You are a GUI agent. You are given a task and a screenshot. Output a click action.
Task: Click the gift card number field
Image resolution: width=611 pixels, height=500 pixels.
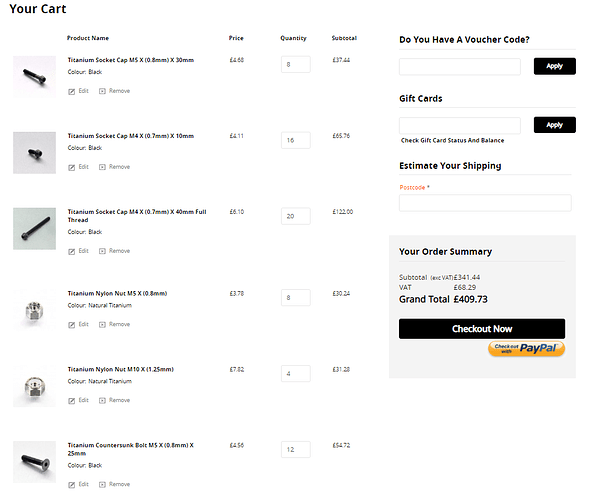(459, 126)
